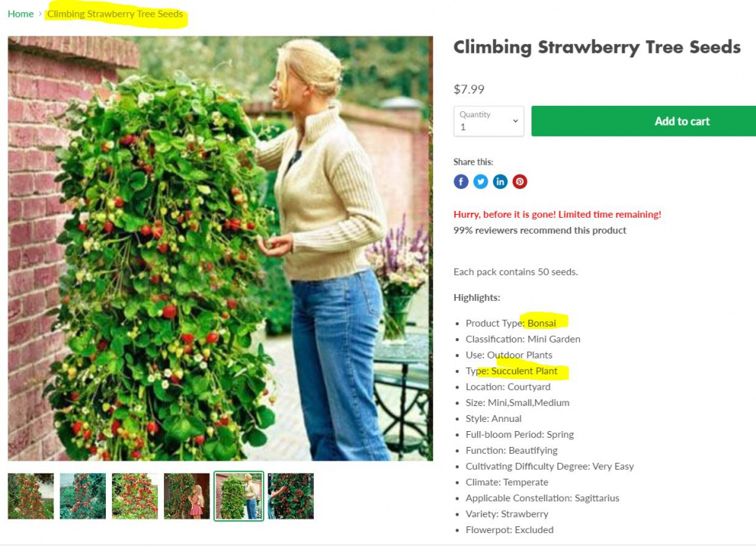This screenshot has width=756, height=546.
Task: Click the $7.99 price text
Action: (x=469, y=89)
